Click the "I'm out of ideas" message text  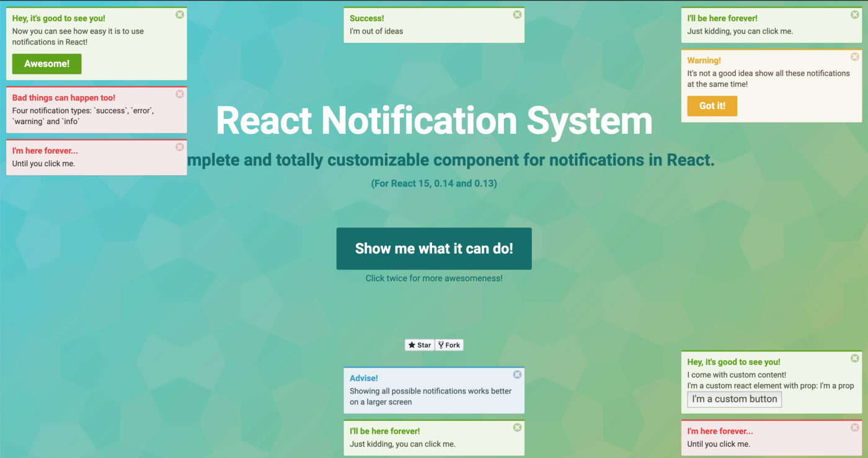point(376,31)
